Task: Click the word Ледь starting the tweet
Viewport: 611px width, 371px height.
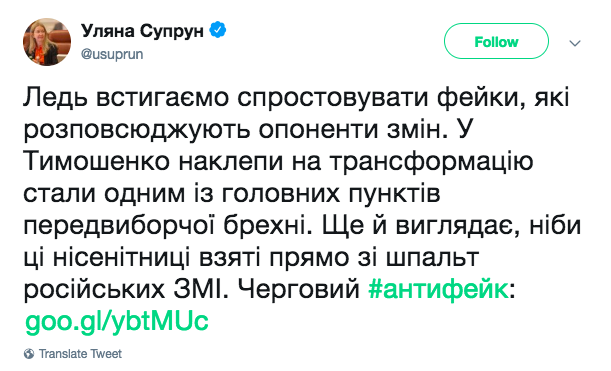Action: [x=55, y=97]
